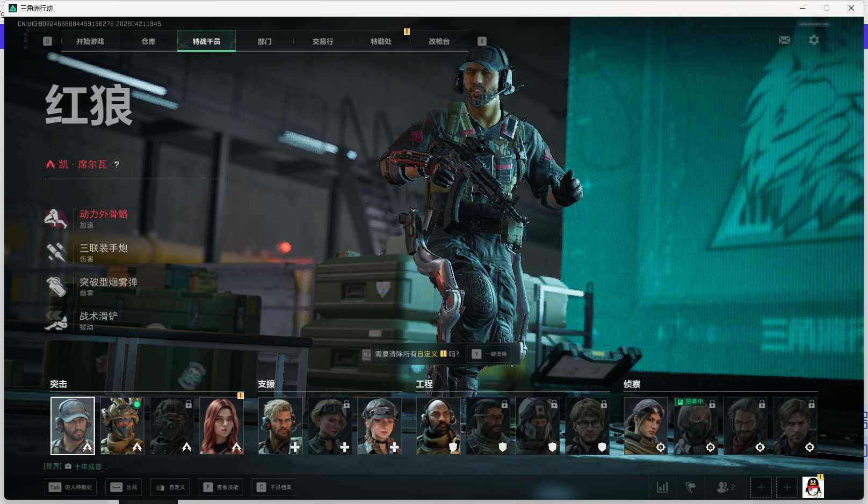
Task: Select the bald bearded engineer operator
Action: tap(438, 426)
